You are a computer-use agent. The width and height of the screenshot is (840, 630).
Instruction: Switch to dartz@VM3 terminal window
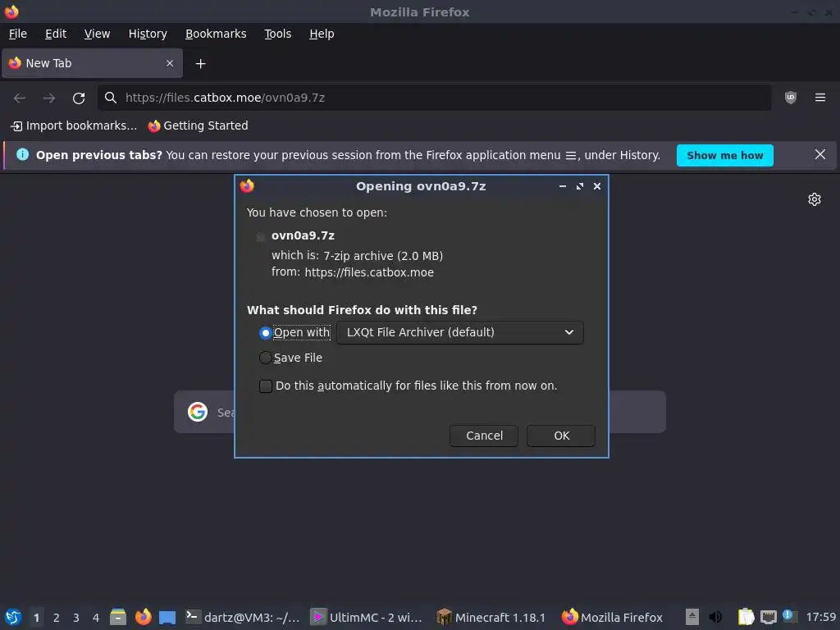pos(243,618)
